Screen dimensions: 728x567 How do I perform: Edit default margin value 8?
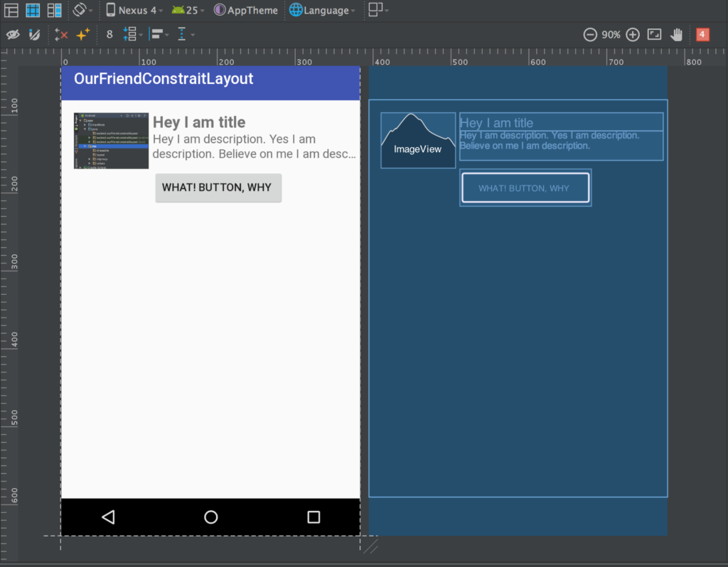coord(109,34)
